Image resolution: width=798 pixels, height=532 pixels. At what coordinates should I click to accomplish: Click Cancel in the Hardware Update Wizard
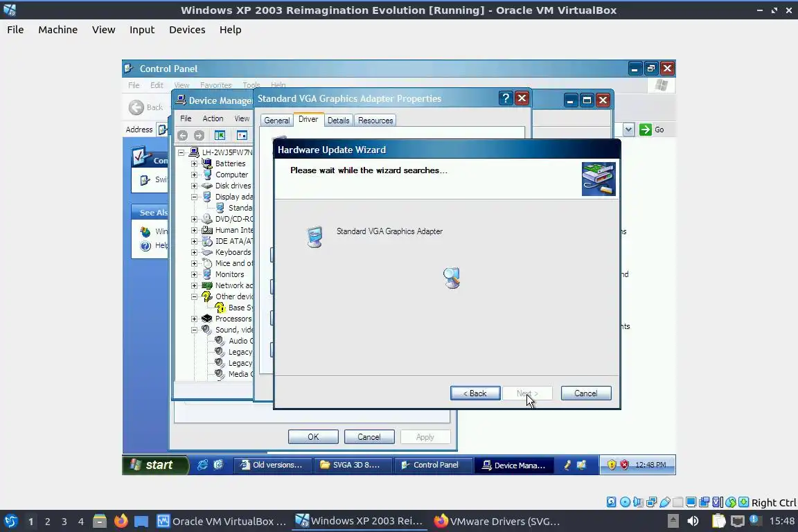[586, 393]
